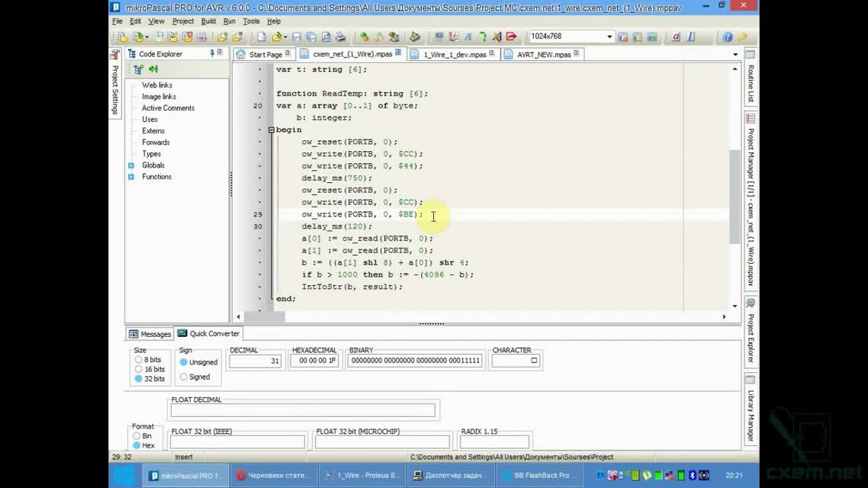Click the Open Project folder icon
The height and width of the screenshot is (488, 868).
click(137, 37)
